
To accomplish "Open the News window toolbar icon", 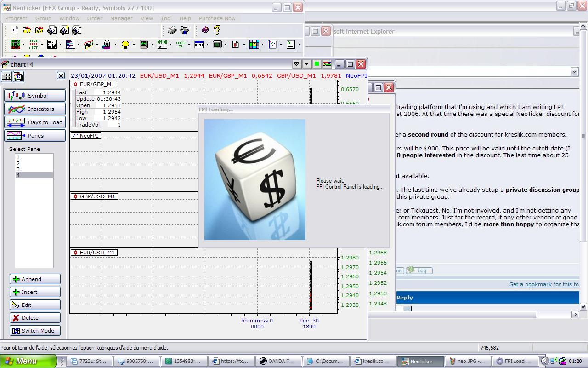I will coord(51,45).
